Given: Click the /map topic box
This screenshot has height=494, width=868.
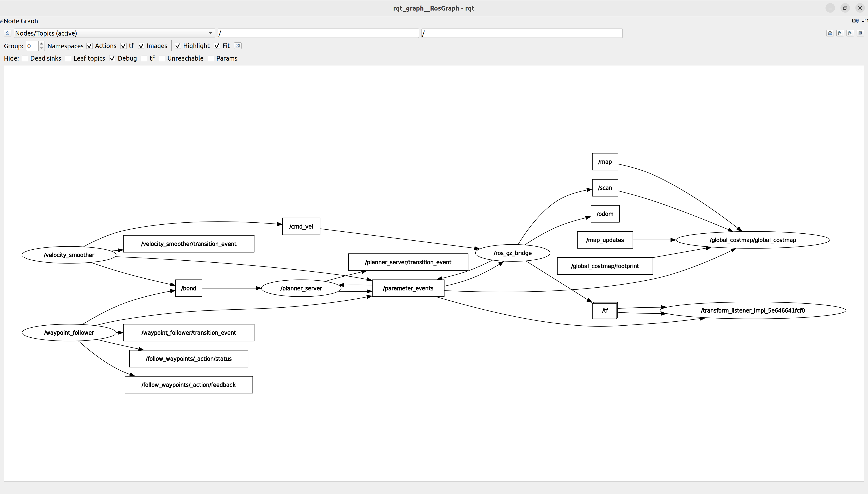Looking at the screenshot, I should pos(605,162).
